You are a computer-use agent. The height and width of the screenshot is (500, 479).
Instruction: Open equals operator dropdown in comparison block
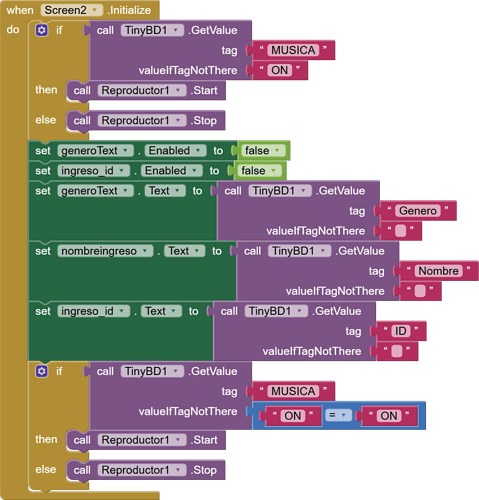click(338, 415)
